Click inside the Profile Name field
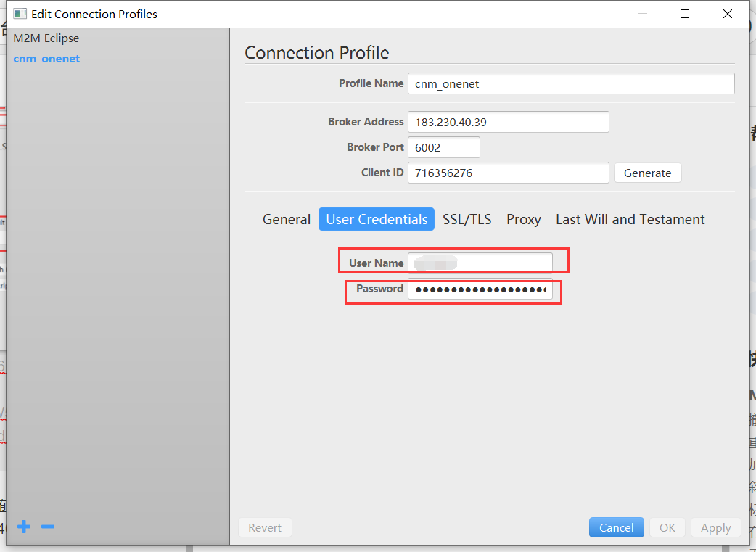The image size is (756, 552). point(571,83)
